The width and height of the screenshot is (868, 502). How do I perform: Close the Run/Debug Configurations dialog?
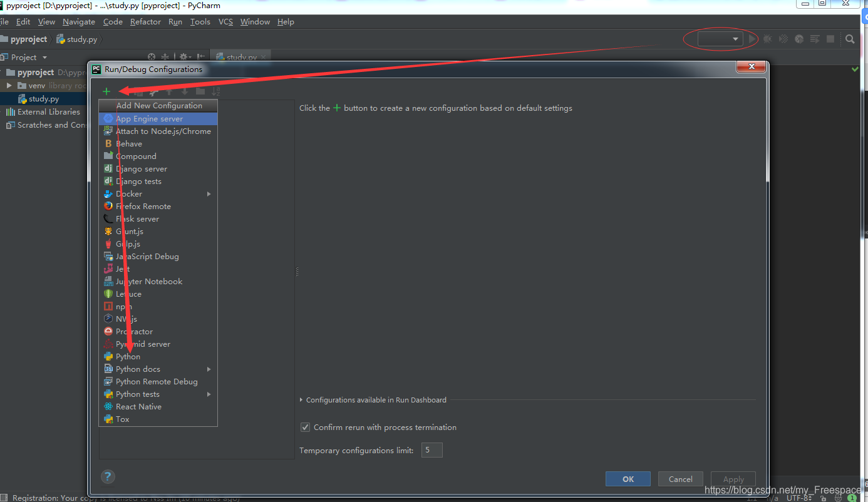click(751, 67)
